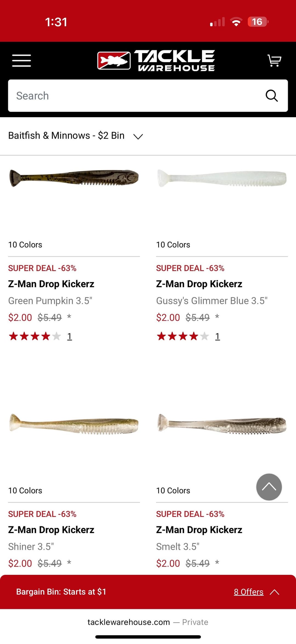Open the Smelt 3.5" lure image
This screenshot has height=644, width=296.
[222, 424]
